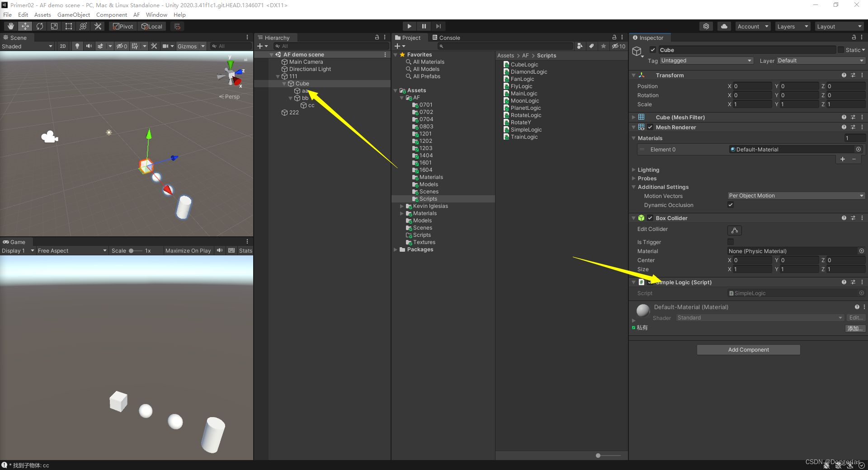Toggle Is Trigger checkbox

click(x=731, y=242)
